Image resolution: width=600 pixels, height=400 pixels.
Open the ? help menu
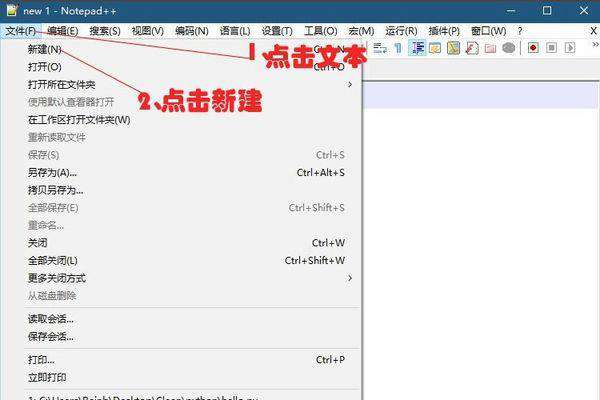coord(520,31)
